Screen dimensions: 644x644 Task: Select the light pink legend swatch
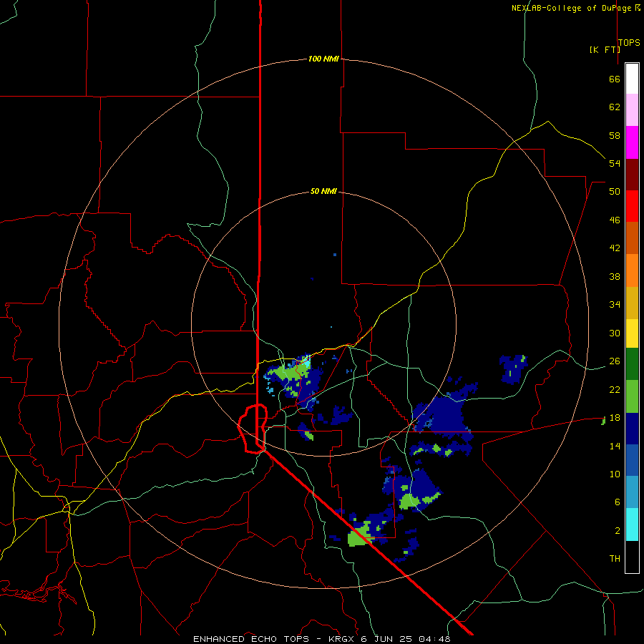point(632,109)
